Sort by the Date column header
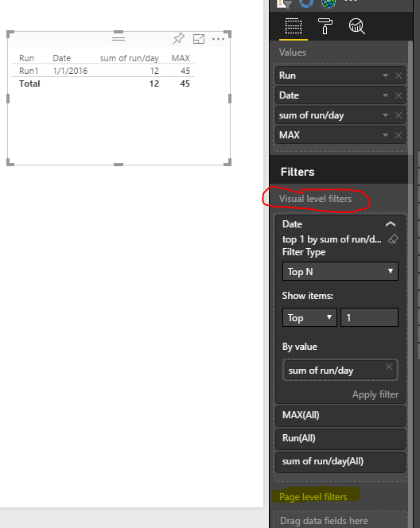The width and height of the screenshot is (420, 528). point(61,58)
